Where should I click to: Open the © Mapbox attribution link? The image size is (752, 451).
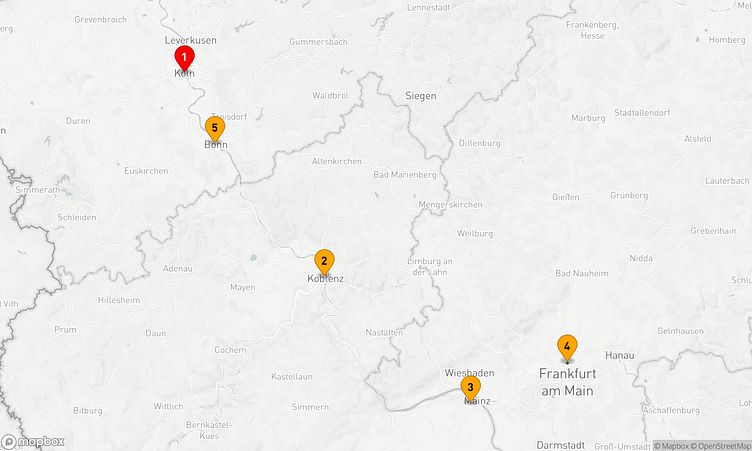672,446
